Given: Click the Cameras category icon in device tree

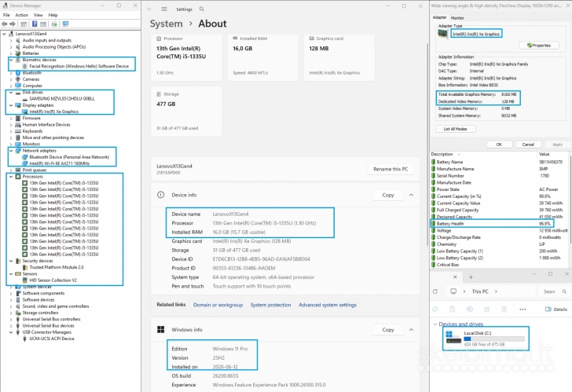Looking at the screenshot, I should click(x=18, y=79).
